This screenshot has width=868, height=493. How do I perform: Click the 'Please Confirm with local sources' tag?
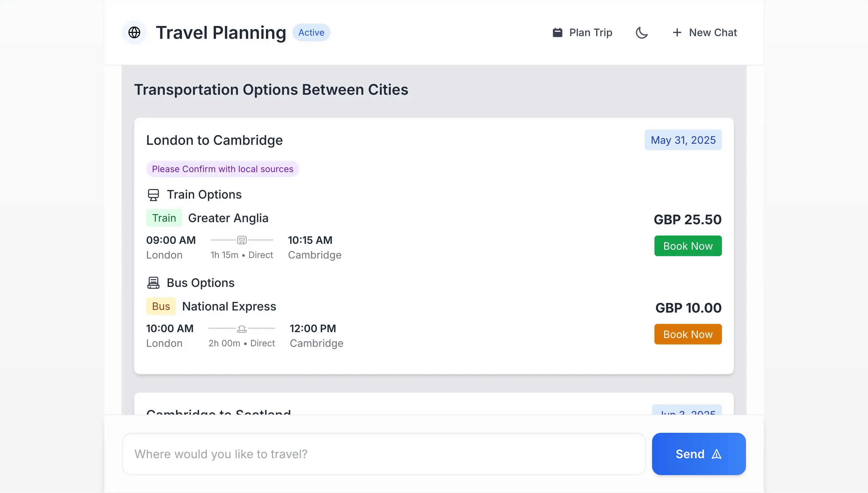click(222, 169)
